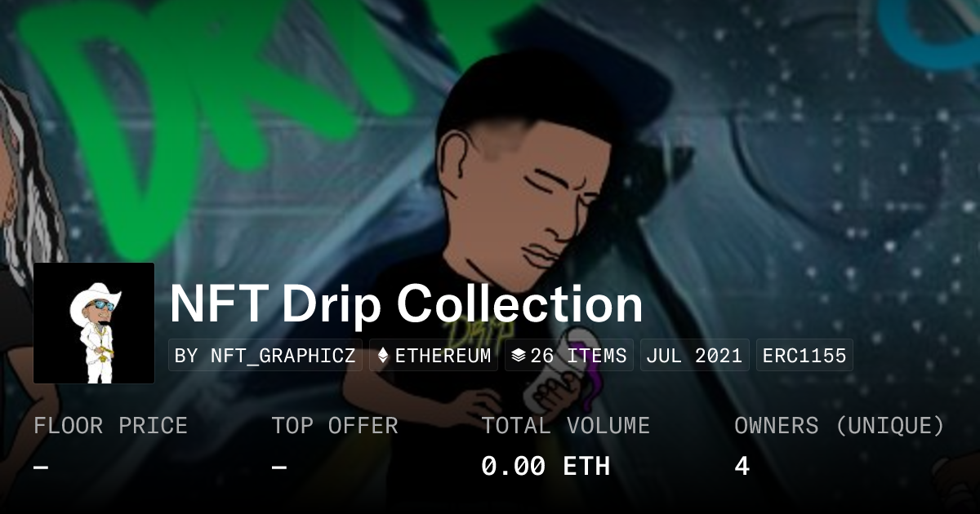Click the OWNERS (UNIQUE) label
Screen dimensions: 980x514
coord(840,426)
